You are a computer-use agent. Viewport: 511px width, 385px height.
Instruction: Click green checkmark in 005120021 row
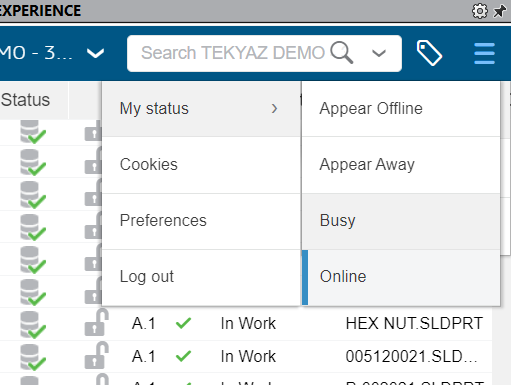183,356
